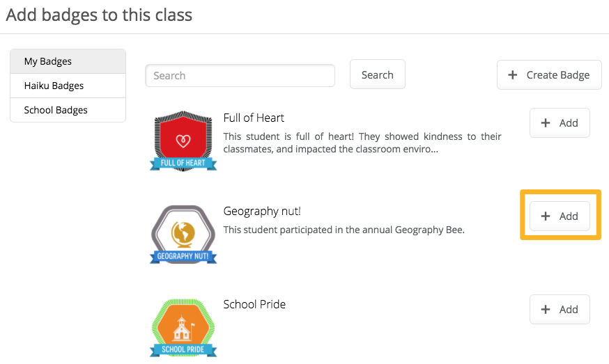
Task: Add the Geography nut! badge
Action: tap(560, 216)
